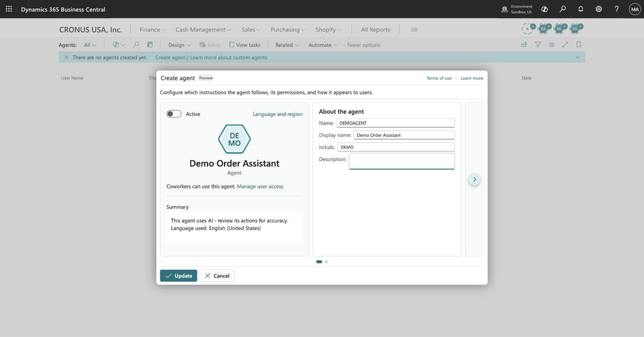Click the Name input field
Image resolution: width=644 pixels, height=337 pixels.
point(396,123)
